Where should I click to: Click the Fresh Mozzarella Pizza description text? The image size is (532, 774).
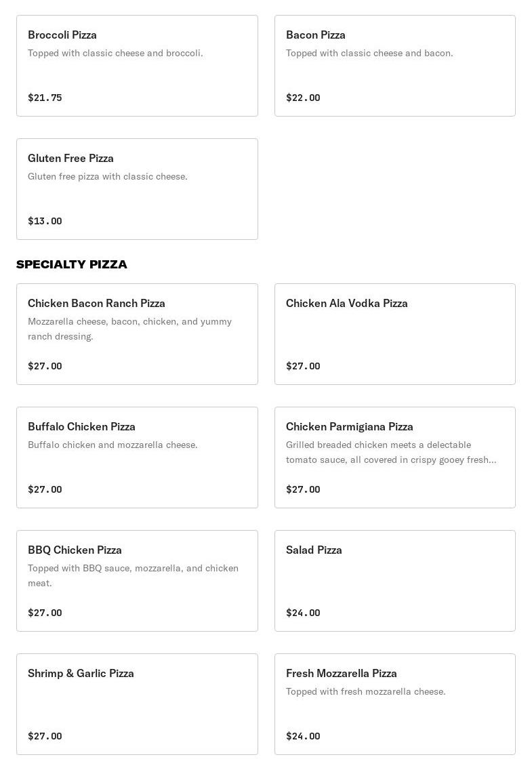[x=365, y=691]
